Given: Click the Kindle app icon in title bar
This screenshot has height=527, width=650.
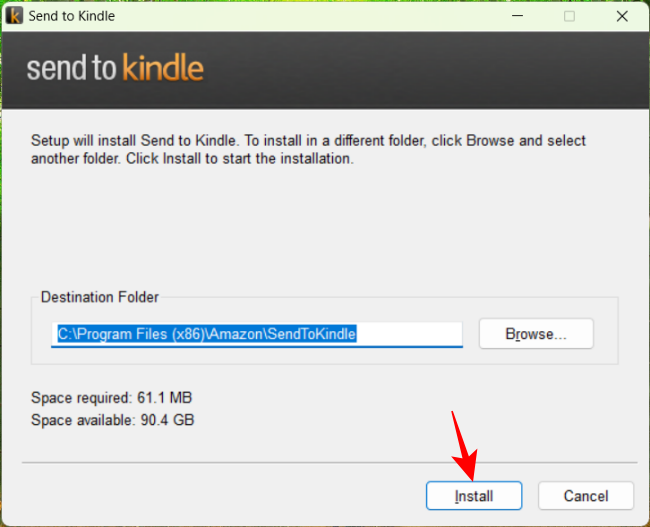Looking at the screenshot, I should pyautogui.click(x=14, y=16).
